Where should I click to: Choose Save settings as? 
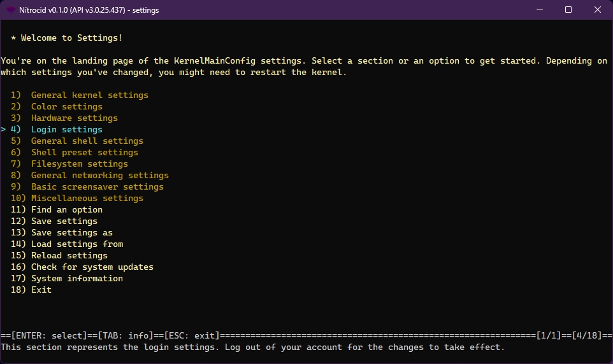coord(71,232)
